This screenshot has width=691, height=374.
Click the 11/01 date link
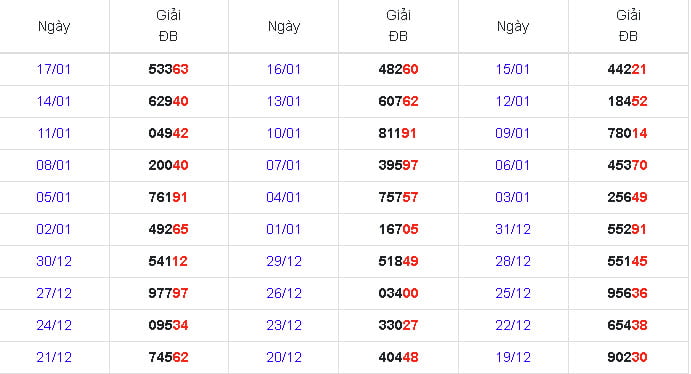click(x=54, y=133)
